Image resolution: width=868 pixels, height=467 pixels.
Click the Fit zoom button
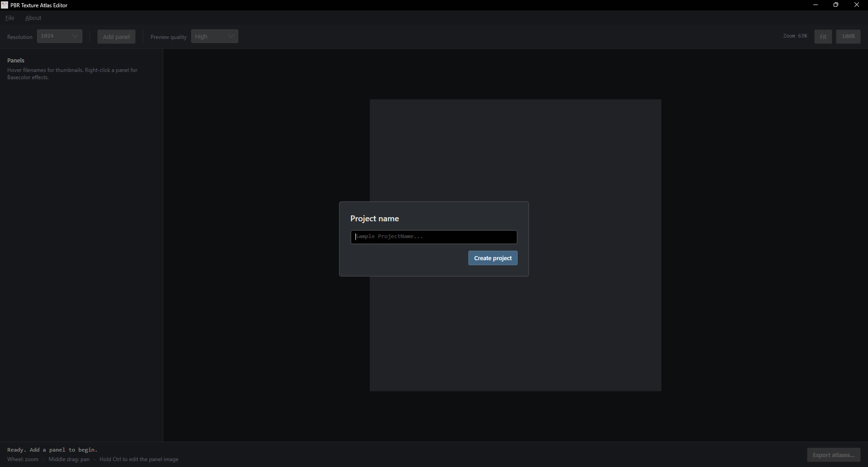823,37
